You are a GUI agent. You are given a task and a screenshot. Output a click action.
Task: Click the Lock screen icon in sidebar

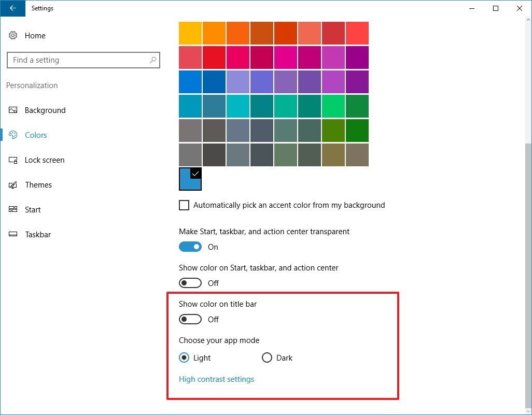point(13,160)
